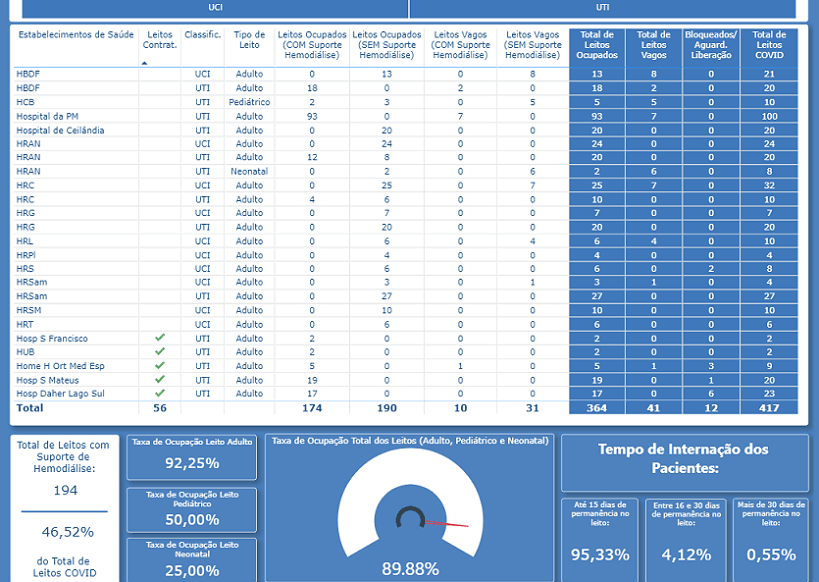This screenshot has width=819, height=582.
Task: Select the Hospital da PM row name
Action: coord(47,116)
